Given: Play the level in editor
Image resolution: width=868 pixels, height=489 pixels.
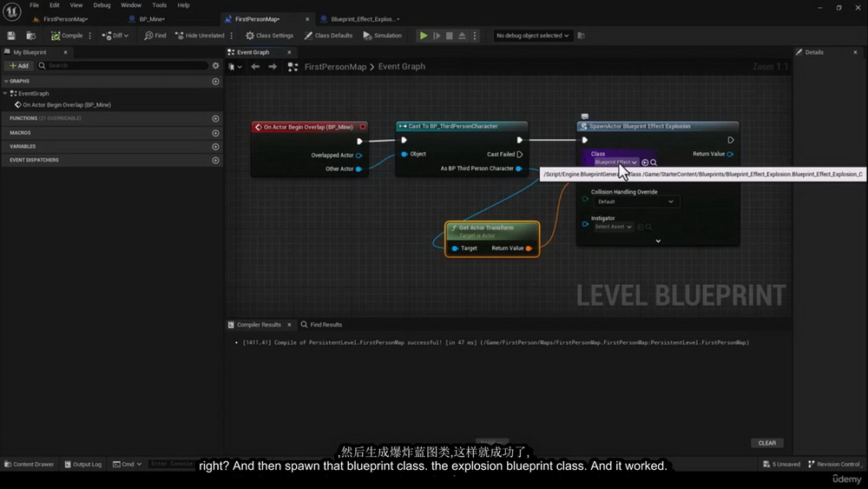Looking at the screenshot, I should [x=424, y=36].
